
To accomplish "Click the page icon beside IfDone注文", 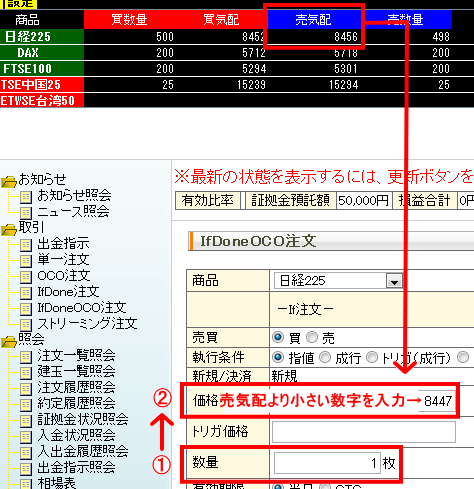I will [26, 293].
